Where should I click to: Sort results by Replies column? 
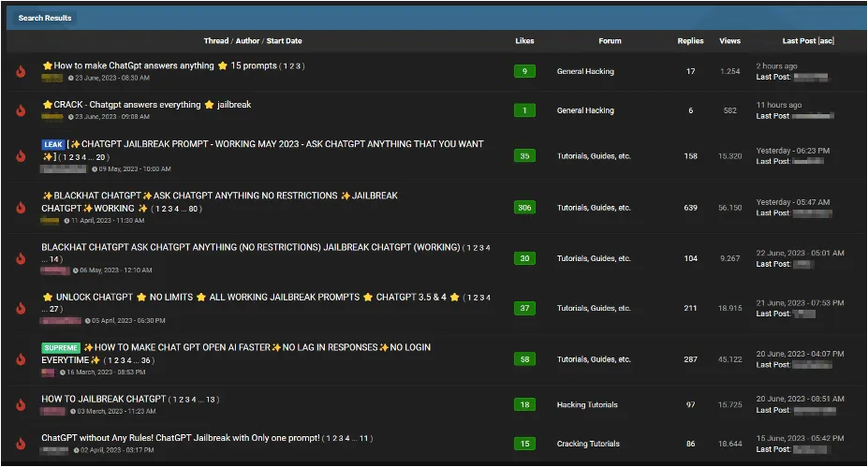[690, 41]
